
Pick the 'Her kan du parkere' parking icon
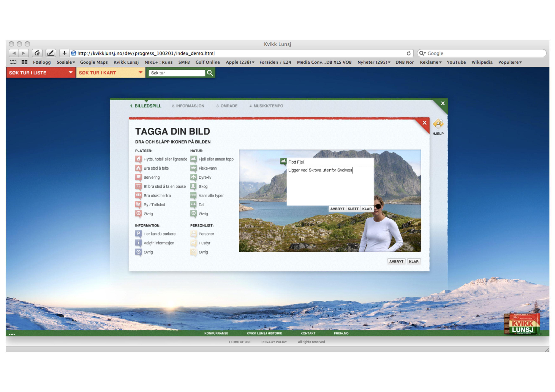point(138,234)
